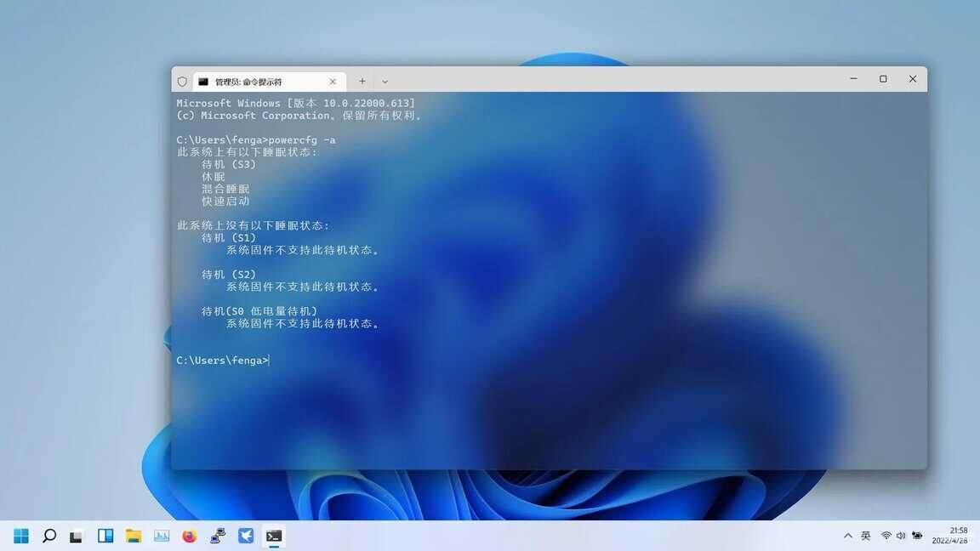Open the Terminal new tab dropdown chevron
The width and height of the screenshot is (980, 551).
click(x=385, y=81)
